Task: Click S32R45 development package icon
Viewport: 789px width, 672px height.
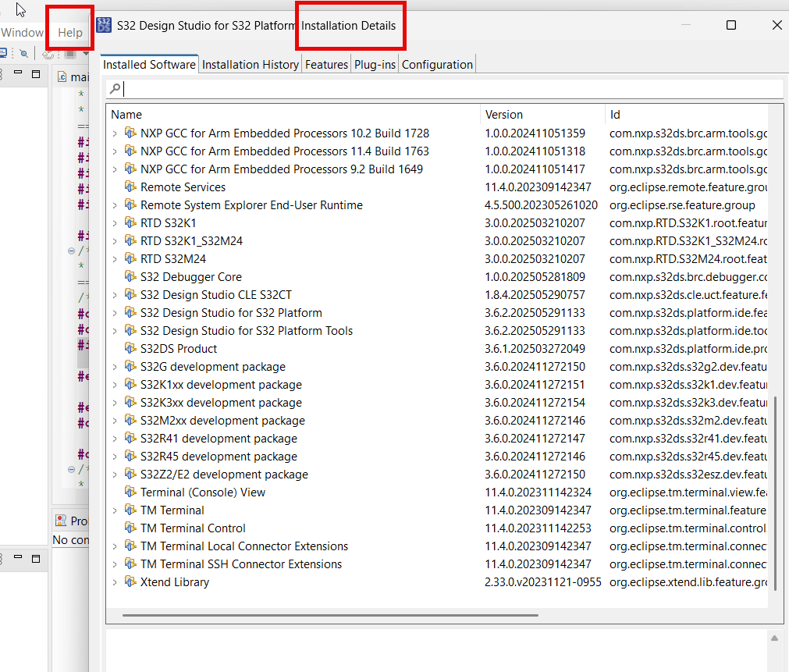Action: [130, 456]
